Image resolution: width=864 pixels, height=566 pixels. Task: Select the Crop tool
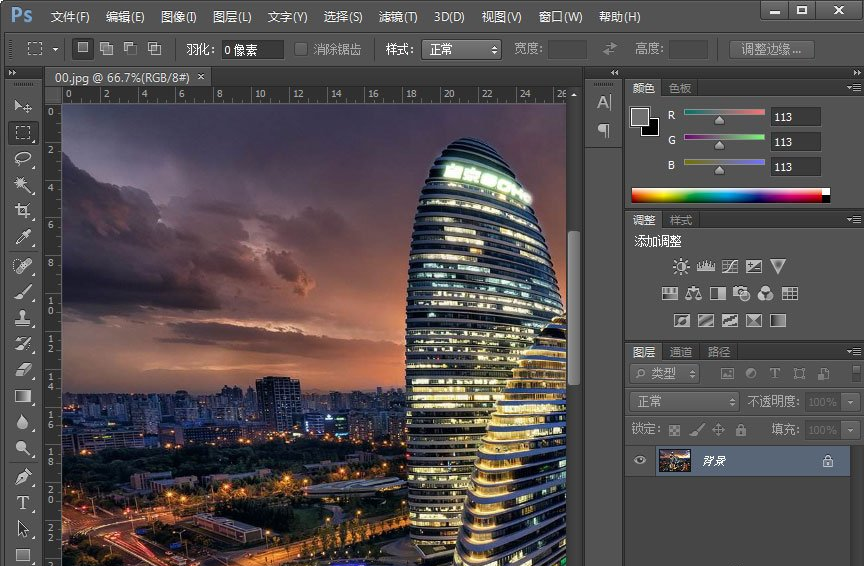click(23, 211)
